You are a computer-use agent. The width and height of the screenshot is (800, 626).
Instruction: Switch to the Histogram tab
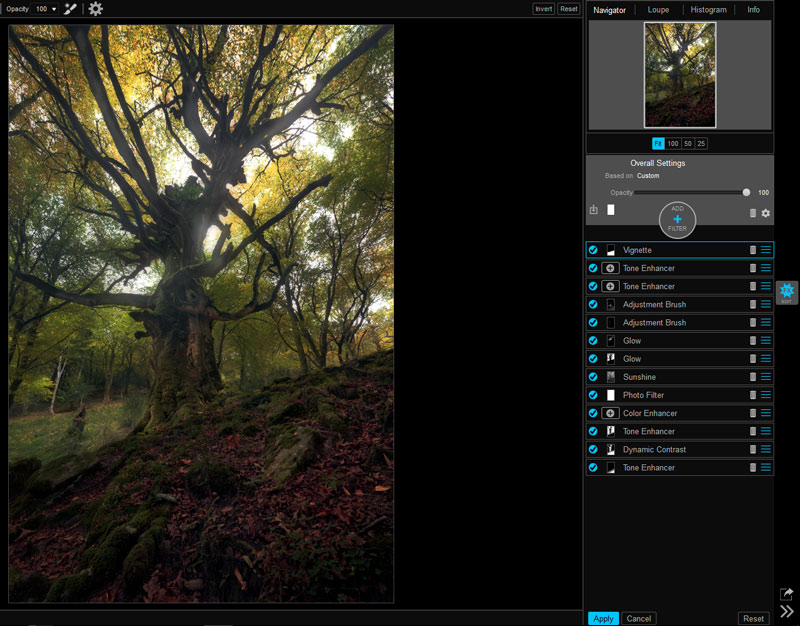click(708, 10)
